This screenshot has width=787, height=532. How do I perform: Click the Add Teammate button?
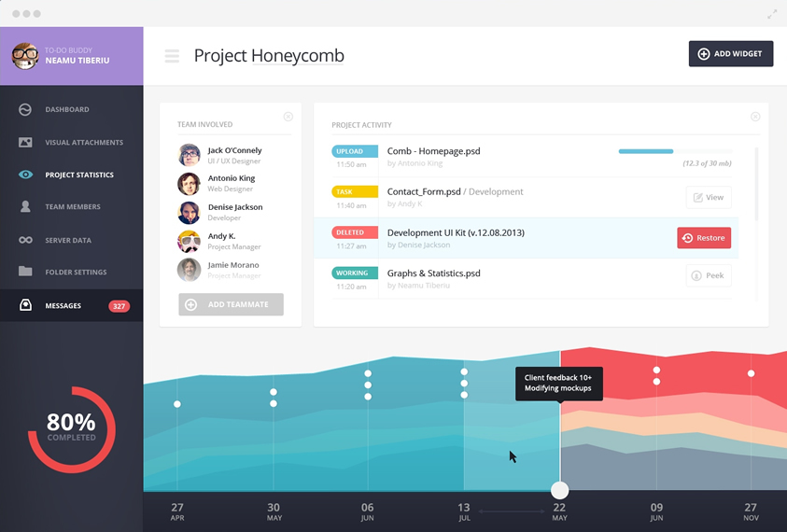(231, 304)
